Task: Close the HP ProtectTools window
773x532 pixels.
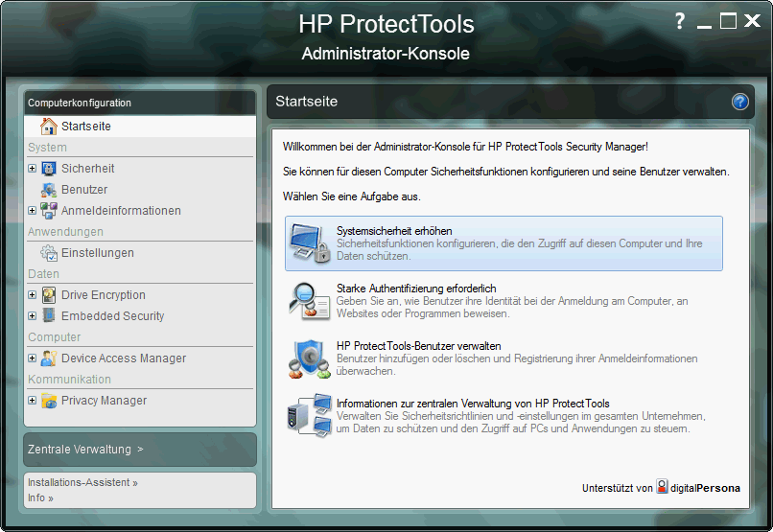Action: tap(752, 21)
